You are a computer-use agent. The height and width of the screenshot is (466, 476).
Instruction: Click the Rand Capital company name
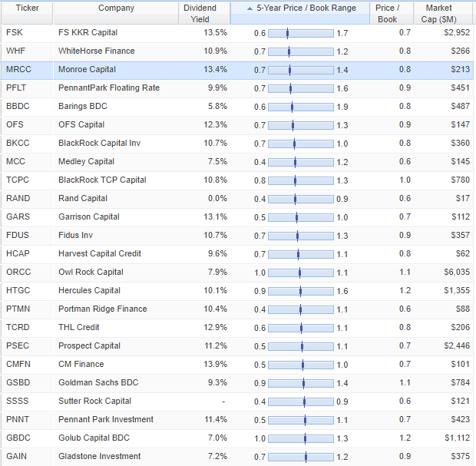[83, 198]
